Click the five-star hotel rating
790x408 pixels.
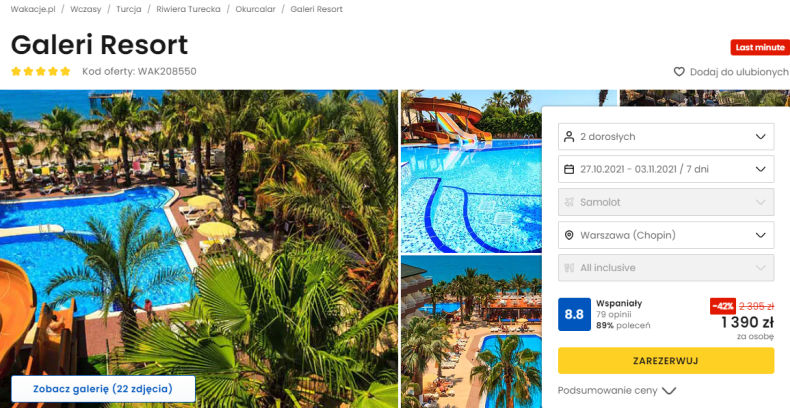(x=41, y=72)
